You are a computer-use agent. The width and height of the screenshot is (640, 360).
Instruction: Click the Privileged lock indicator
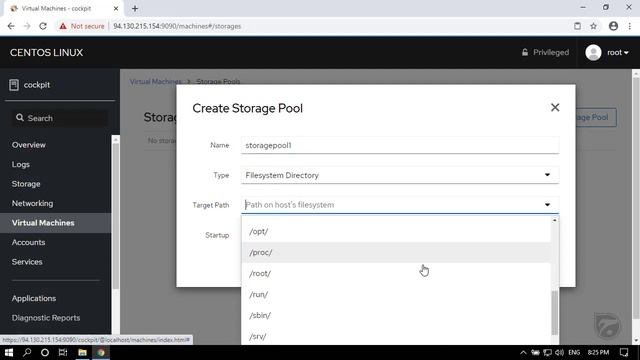(545, 53)
